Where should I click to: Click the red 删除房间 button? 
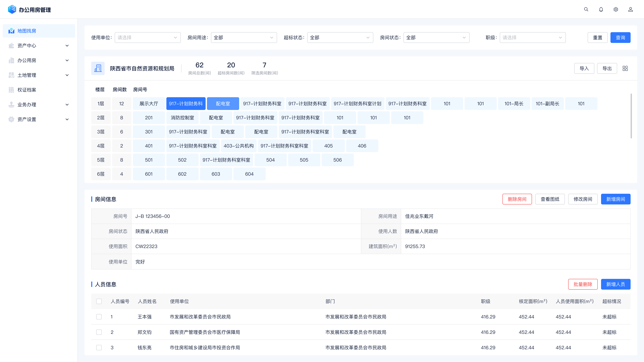coord(517,199)
